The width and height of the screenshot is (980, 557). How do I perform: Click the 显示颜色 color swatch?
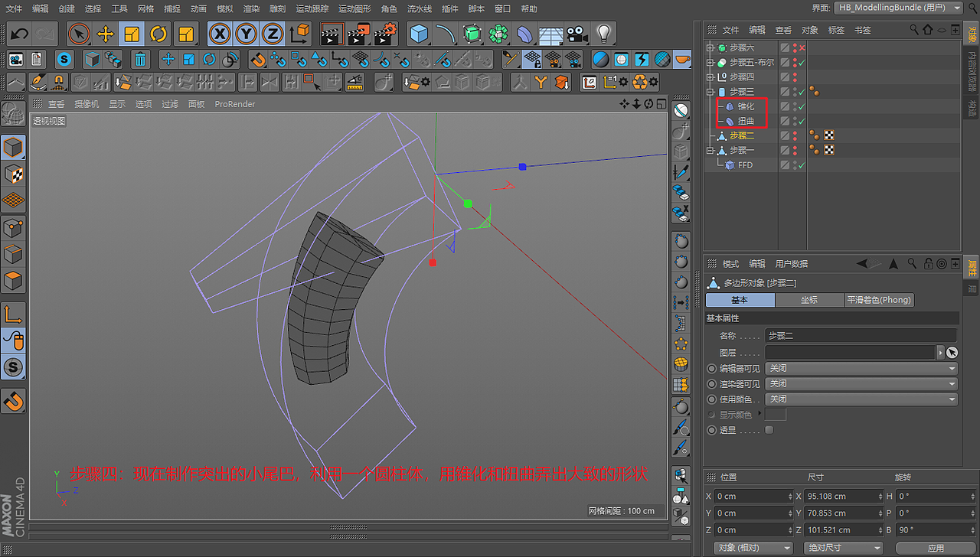point(776,415)
